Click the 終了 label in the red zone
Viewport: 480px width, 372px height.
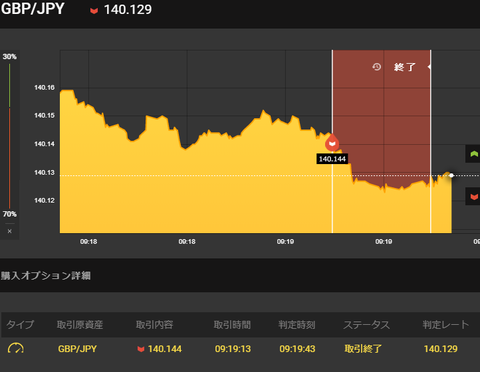pyautogui.click(x=405, y=67)
